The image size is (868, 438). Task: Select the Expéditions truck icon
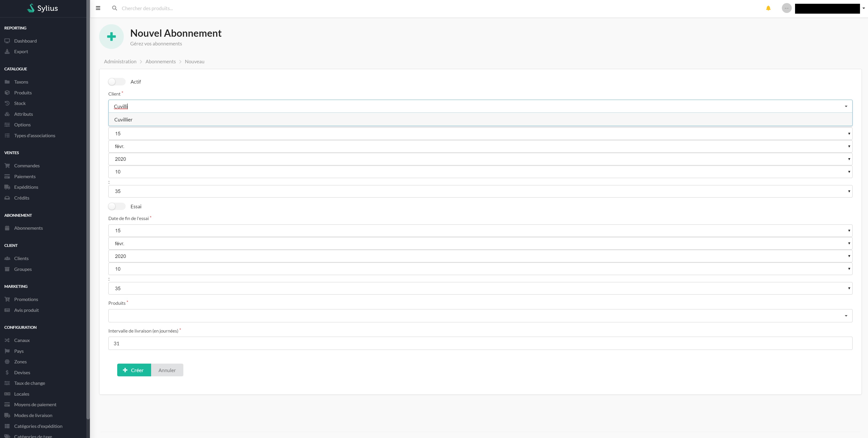pyautogui.click(x=7, y=187)
